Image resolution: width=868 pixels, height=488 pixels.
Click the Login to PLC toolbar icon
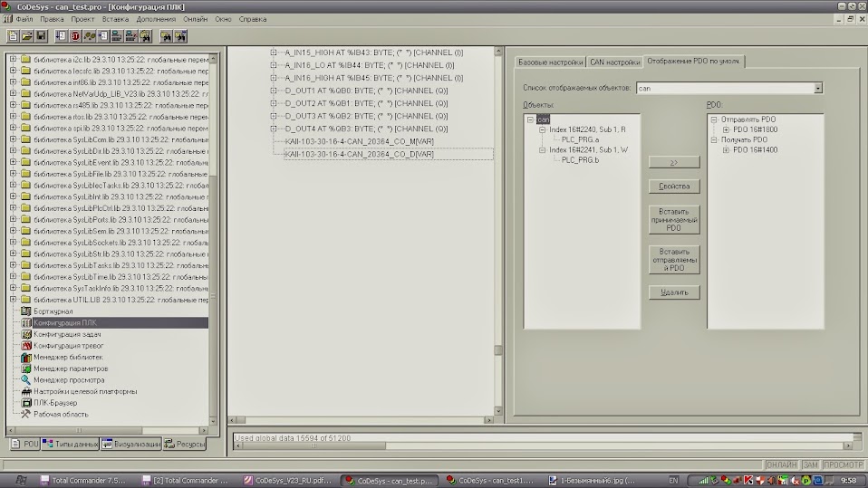117,36
